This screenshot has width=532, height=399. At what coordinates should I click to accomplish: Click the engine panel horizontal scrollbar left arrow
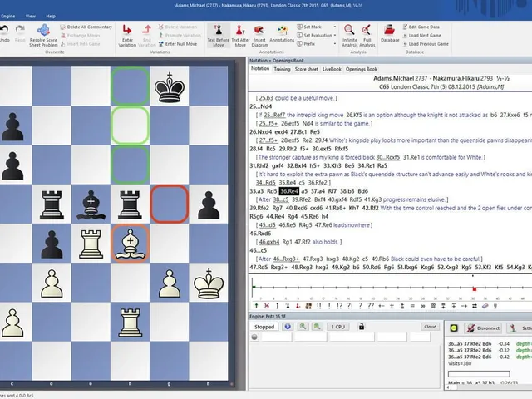click(x=449, y=387)
